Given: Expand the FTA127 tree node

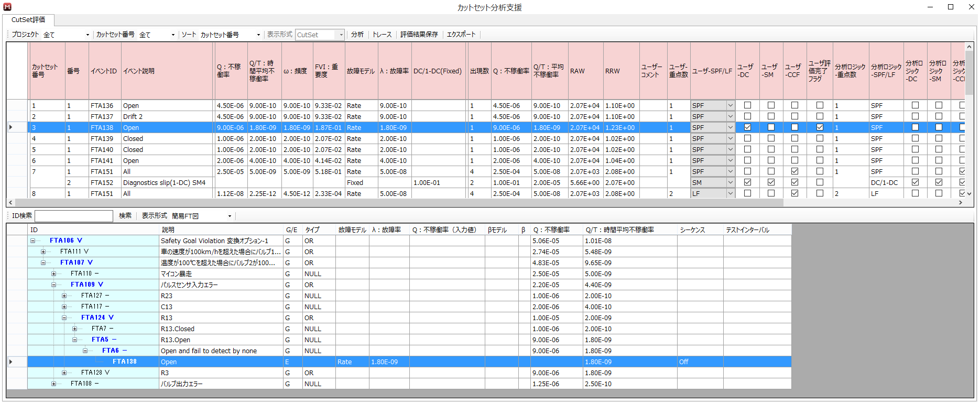Looking at the screenshot, I should [64, 296].
